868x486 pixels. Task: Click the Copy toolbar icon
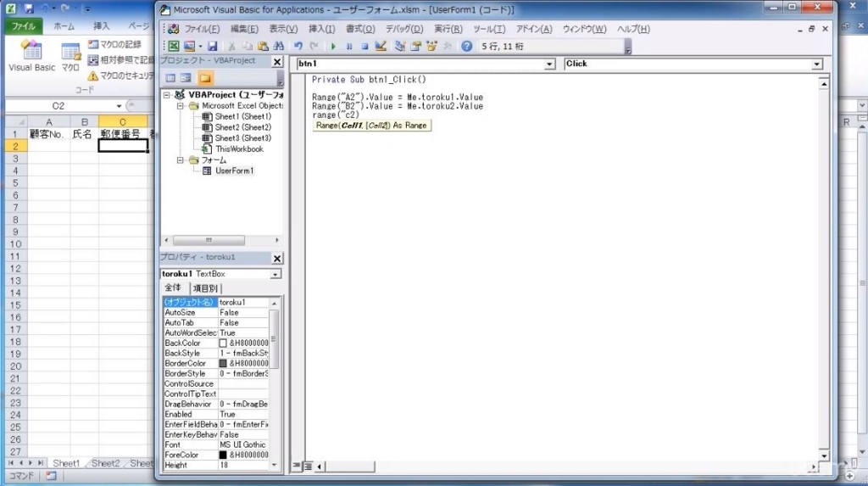coord(248,46)
